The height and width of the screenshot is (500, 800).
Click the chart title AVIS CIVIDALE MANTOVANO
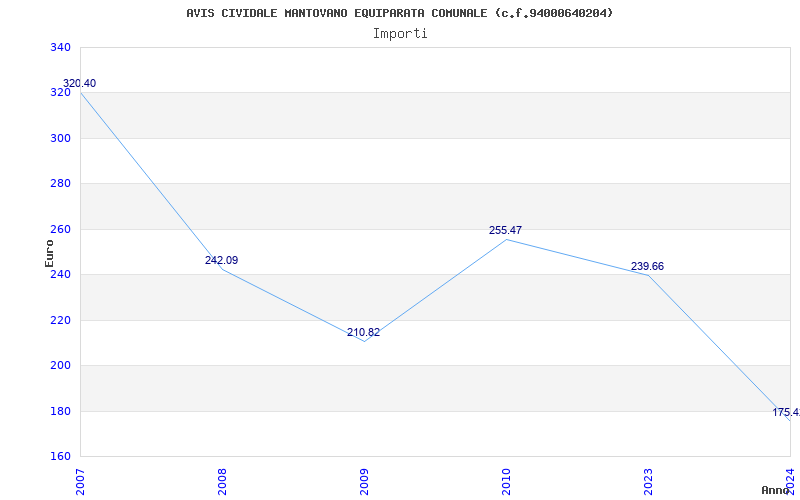coord(399,13)
